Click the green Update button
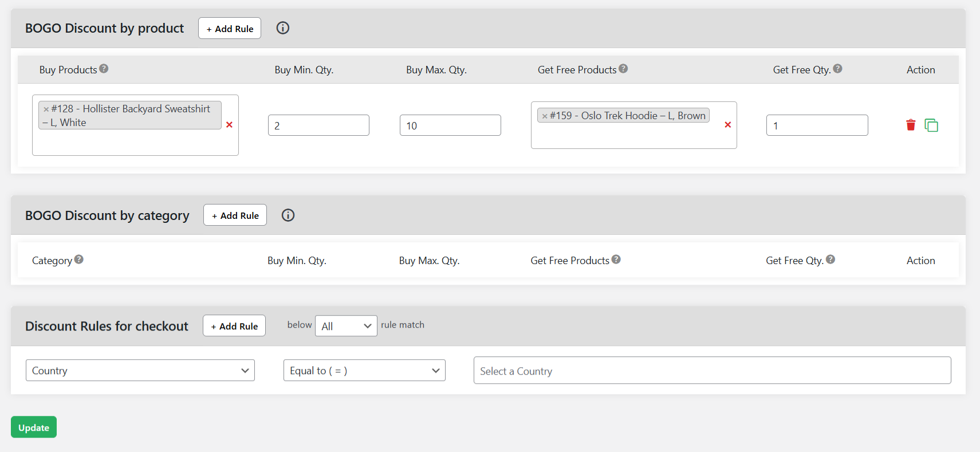 point(34,427)
